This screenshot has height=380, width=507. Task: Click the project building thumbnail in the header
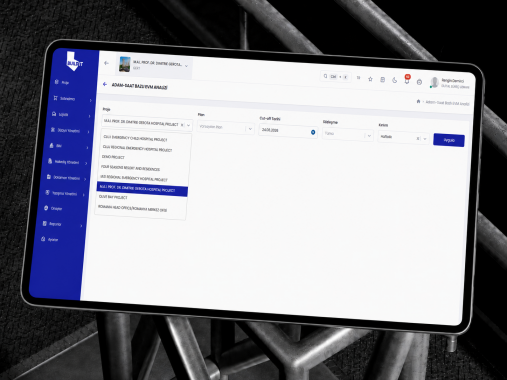coord(125,64)
